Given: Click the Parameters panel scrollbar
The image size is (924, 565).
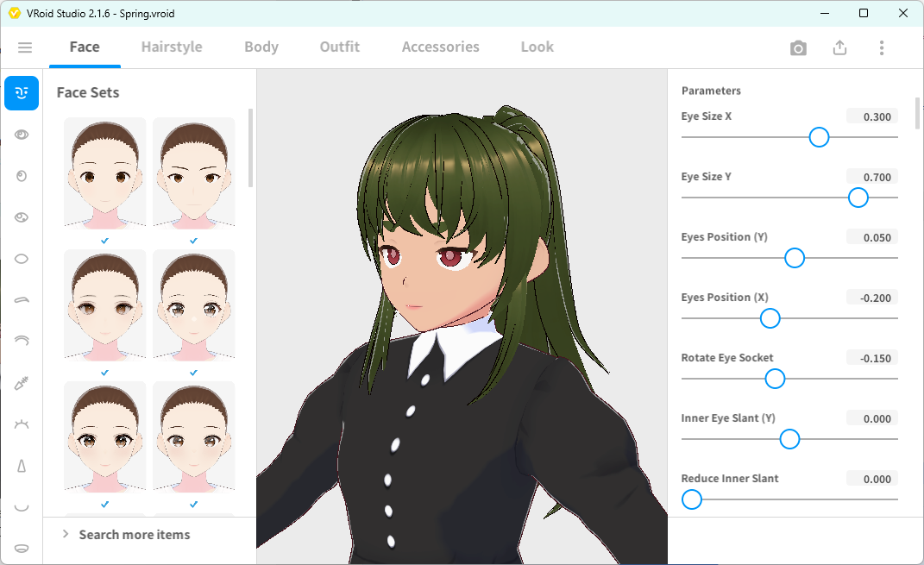Looking at the screenshot, I should 917,113.
